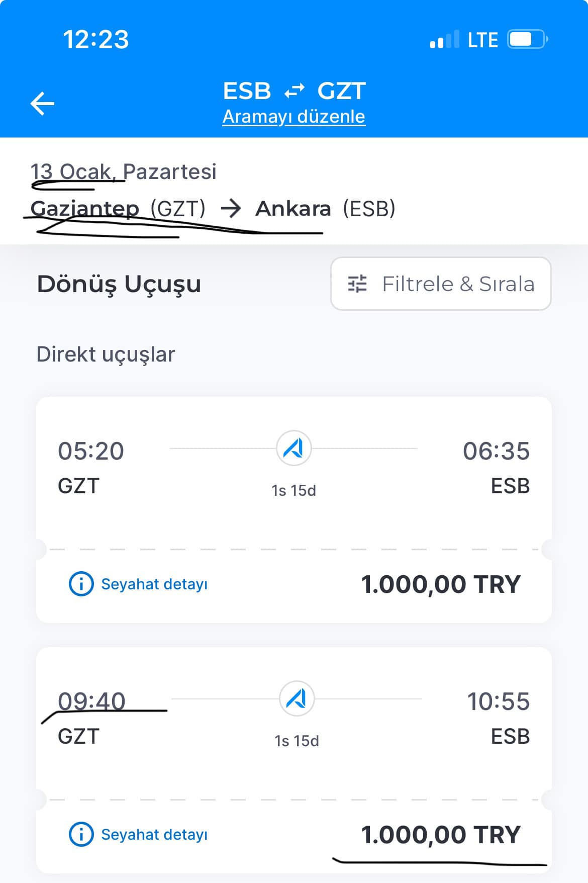Open Seyahat detayı for the 05:20 flight
Viewport: 588px width, 883px height.
pyautogui.click(x=154, y=584)
